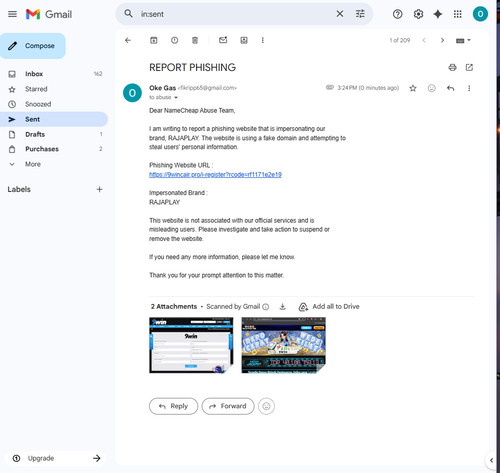Open the account avatar menu
This screenshot has width=500, height=473.
click(480, 14)
